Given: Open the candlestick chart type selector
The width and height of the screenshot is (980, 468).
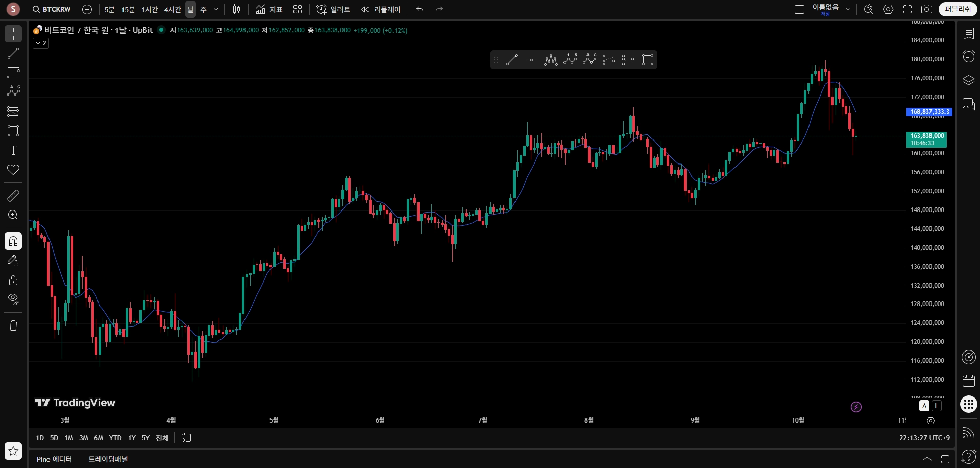Looking at the screenshot, I should point(236,9).
